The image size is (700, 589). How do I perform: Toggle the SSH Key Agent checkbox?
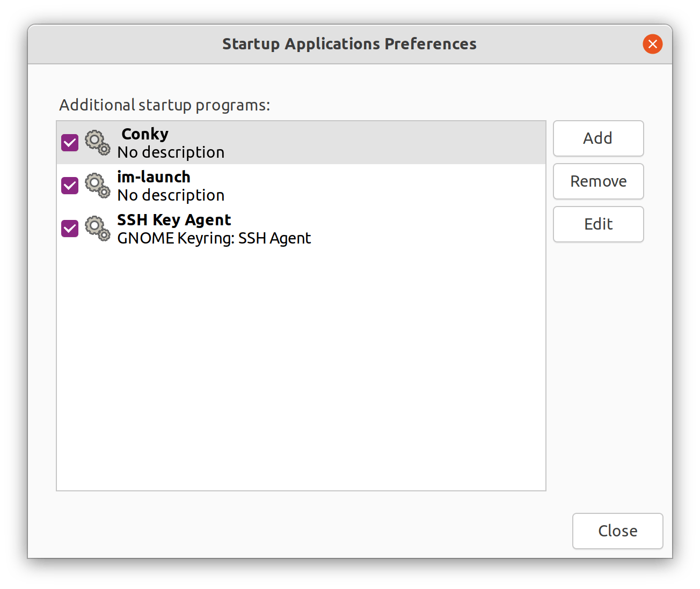(x=70, y=229)
